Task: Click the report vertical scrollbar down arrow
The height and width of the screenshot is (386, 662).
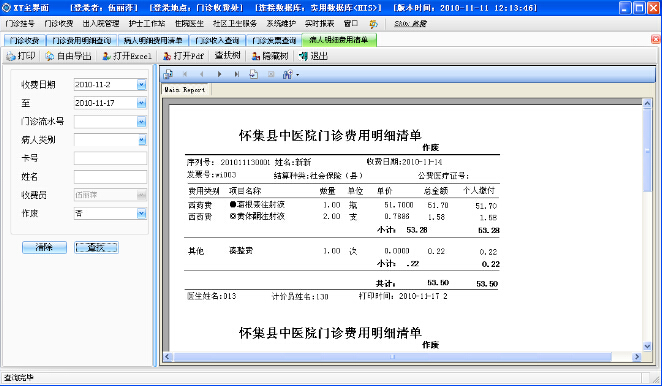Action: tap(647, 346)
